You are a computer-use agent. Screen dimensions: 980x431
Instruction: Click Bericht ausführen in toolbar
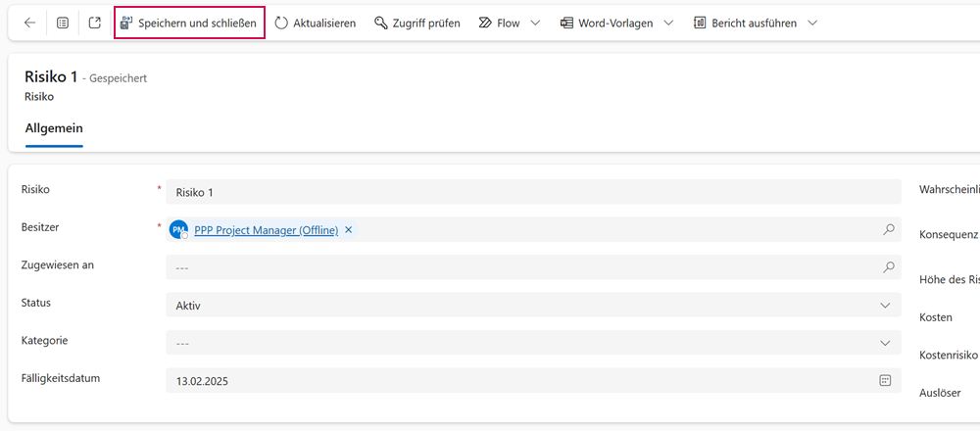click(744, 23)
